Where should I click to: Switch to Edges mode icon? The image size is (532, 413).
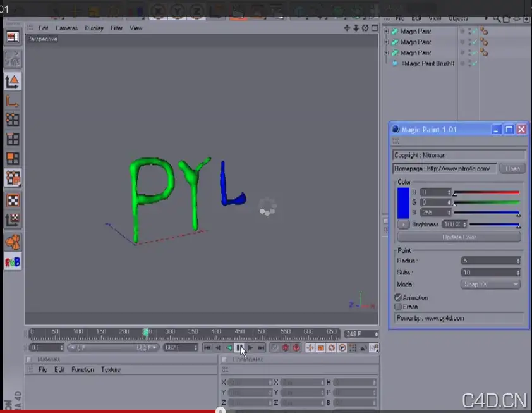13,139
